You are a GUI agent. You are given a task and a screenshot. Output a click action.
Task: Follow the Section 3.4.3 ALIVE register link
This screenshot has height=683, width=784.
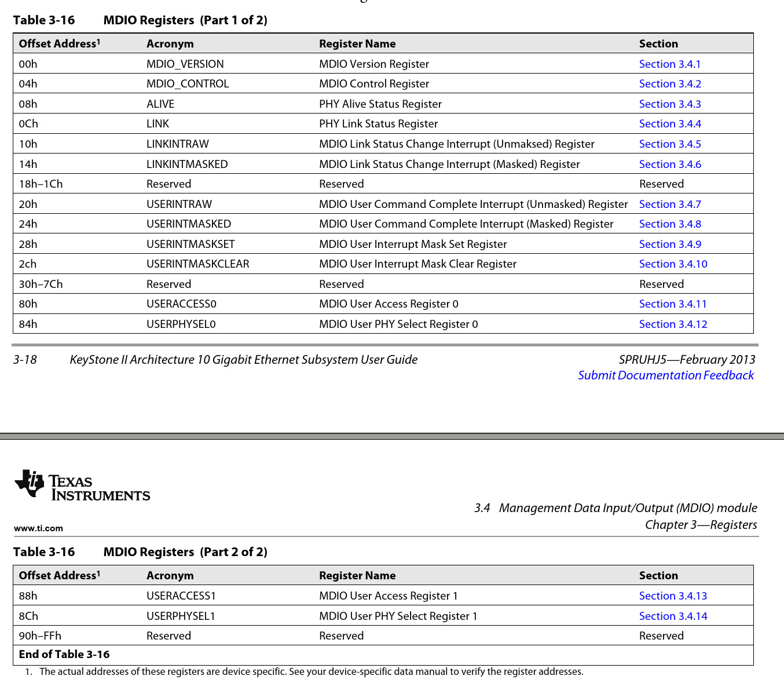669,104
